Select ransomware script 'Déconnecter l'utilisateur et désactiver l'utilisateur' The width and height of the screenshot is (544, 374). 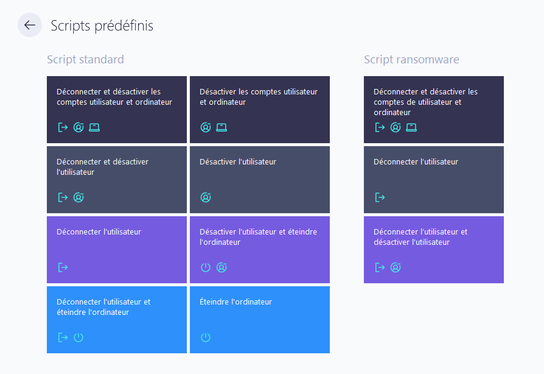[434, 250]
